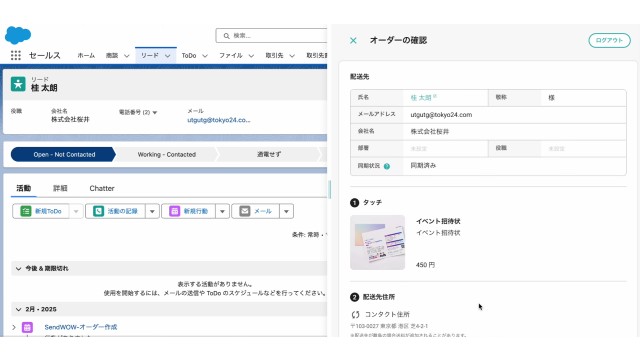Viewport: 640px width, 360px height.
Task: Open the SendWOW-オーダー作成 link
Action: coord(81,327)
